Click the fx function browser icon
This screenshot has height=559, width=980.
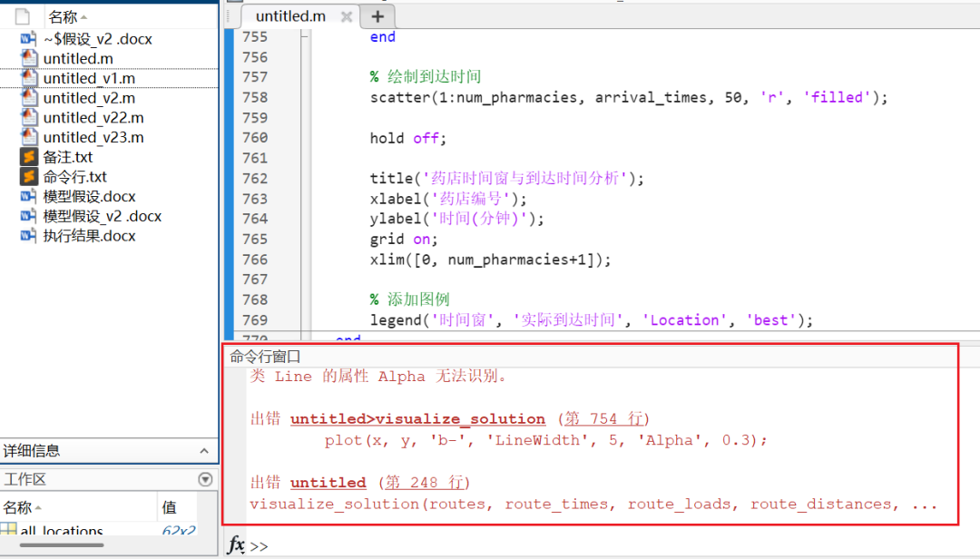click(x=236, y=544)
